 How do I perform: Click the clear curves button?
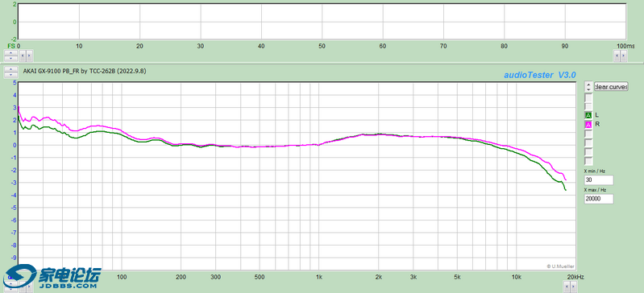(611, 87)
